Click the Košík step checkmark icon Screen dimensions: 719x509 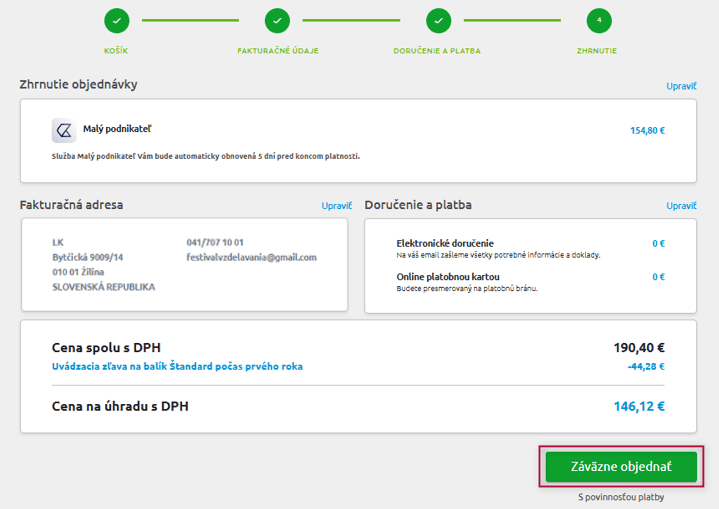pos(116,20)
